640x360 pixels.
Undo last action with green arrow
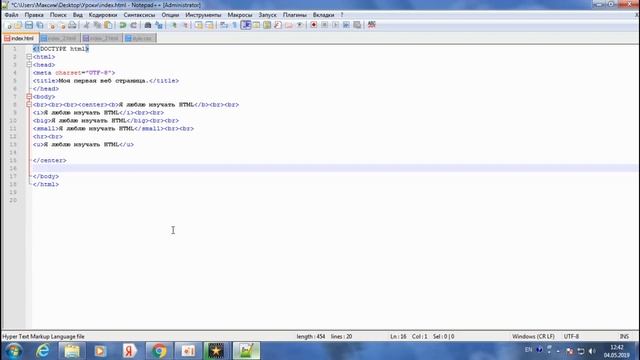coord(122,25)
